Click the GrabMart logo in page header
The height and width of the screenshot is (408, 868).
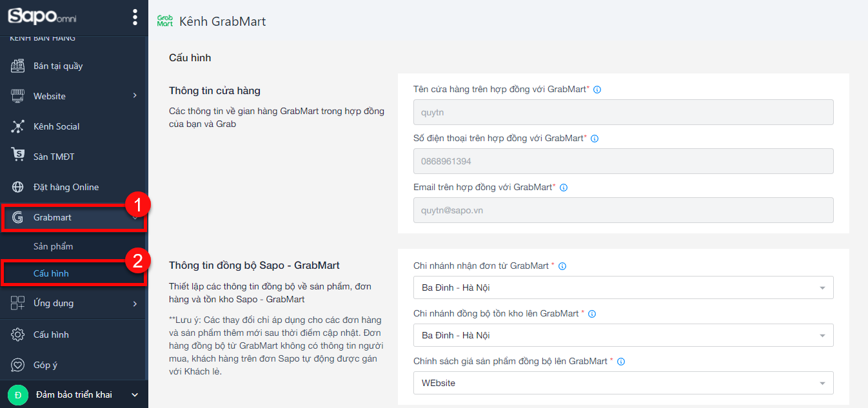coord(164,21)
